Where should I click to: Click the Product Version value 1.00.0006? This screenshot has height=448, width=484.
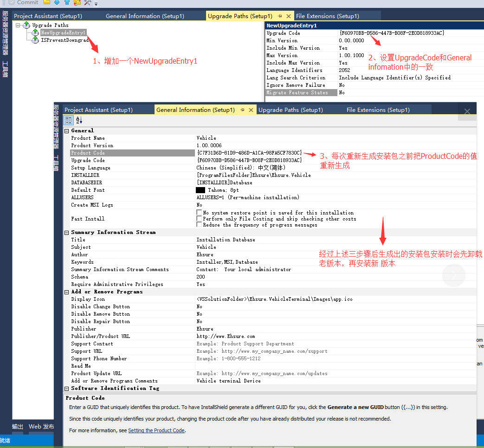(209, 145)
